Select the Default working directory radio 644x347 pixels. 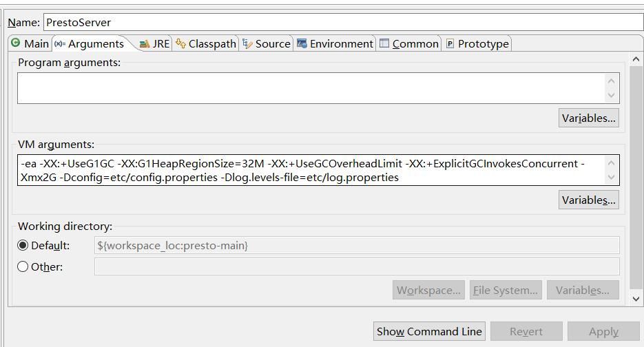coord(23,246)
